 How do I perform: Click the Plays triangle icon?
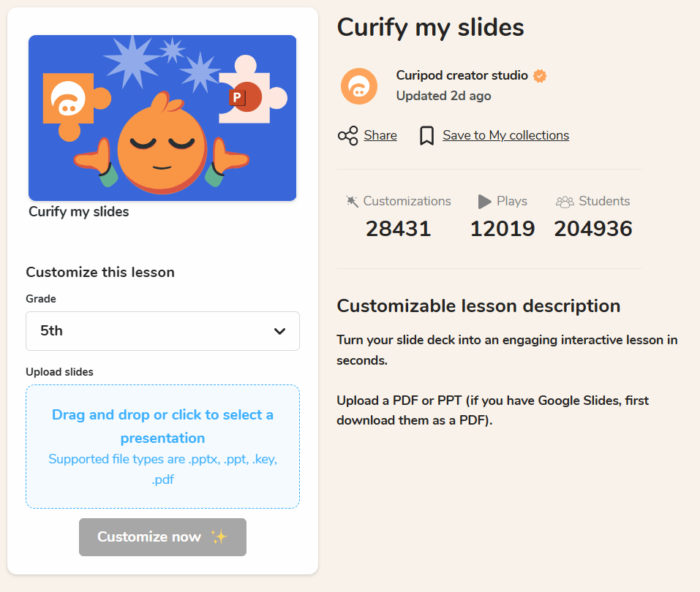pyautogui.click(x=484, y=201)
